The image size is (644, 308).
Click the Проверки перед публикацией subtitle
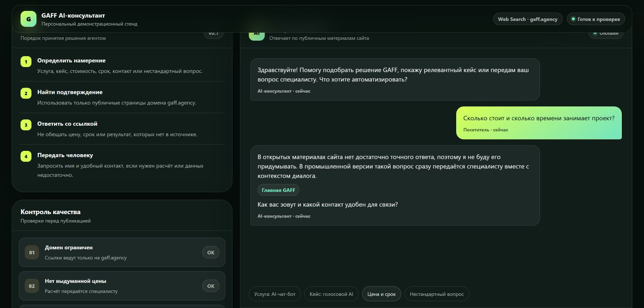click(x=55, y=221)
